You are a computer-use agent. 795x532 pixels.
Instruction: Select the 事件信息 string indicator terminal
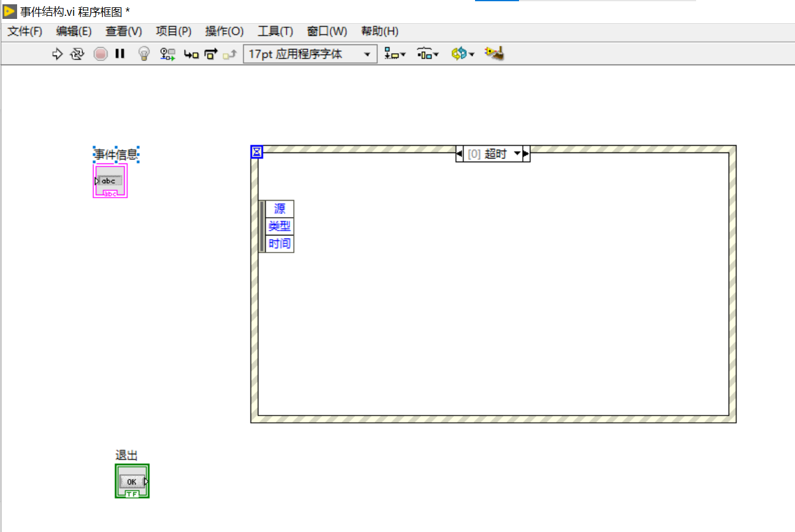point(111,181)
